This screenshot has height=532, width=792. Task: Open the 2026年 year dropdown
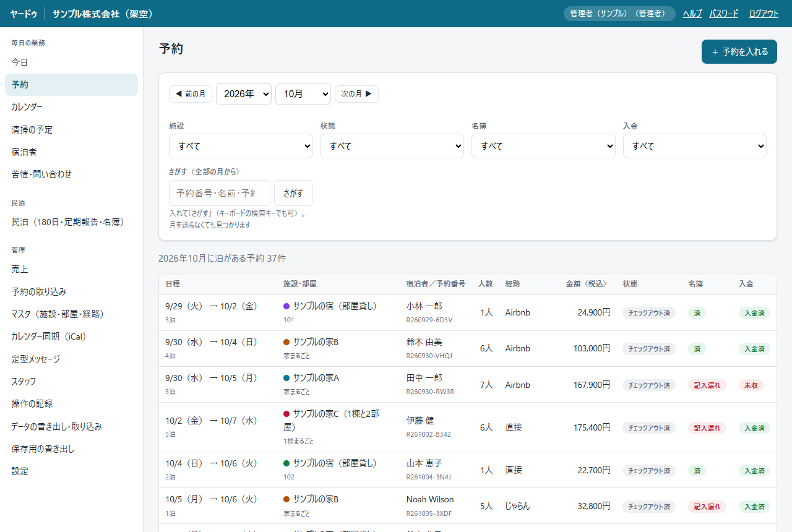pos(244,94)
